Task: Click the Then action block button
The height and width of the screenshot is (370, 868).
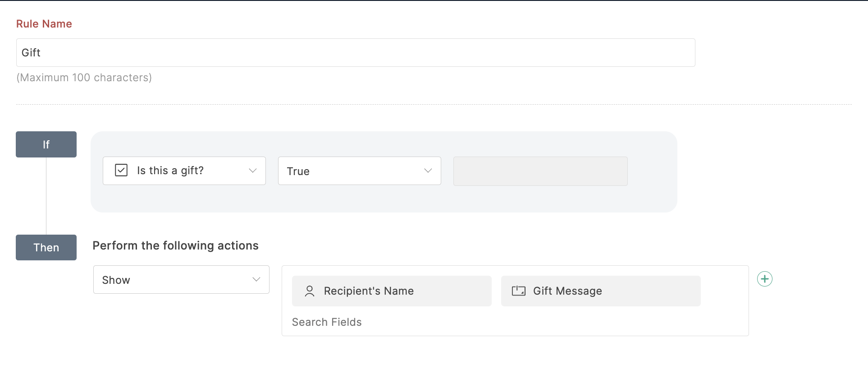Action: point(46,247)
